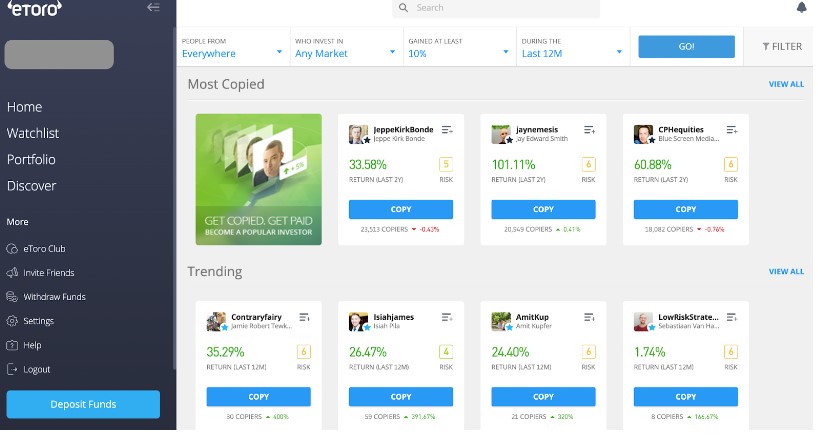Open Invite Friends menu entry
This screenshot has width=818, height=445.
tap(49, 273)
